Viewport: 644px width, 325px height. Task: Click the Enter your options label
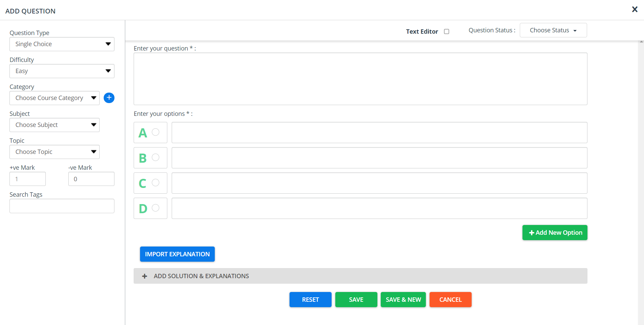[163, 114]
